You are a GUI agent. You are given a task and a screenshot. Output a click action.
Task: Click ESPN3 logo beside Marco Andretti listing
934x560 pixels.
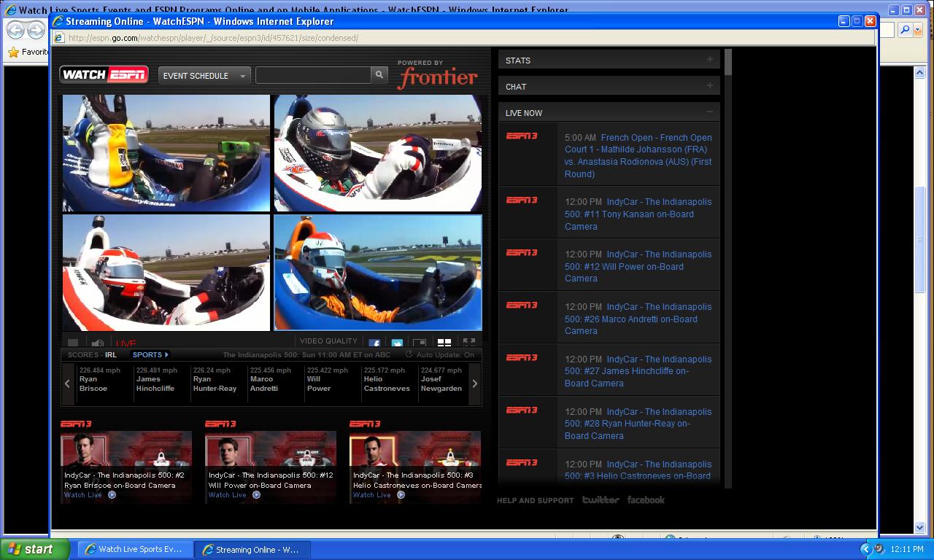pyautogui.click(x=522, y=306)
